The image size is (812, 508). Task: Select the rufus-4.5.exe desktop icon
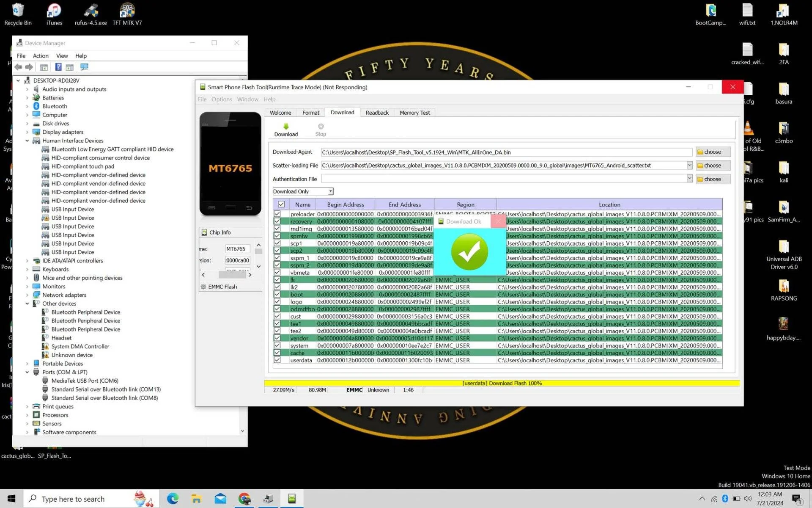coord(91,14)
